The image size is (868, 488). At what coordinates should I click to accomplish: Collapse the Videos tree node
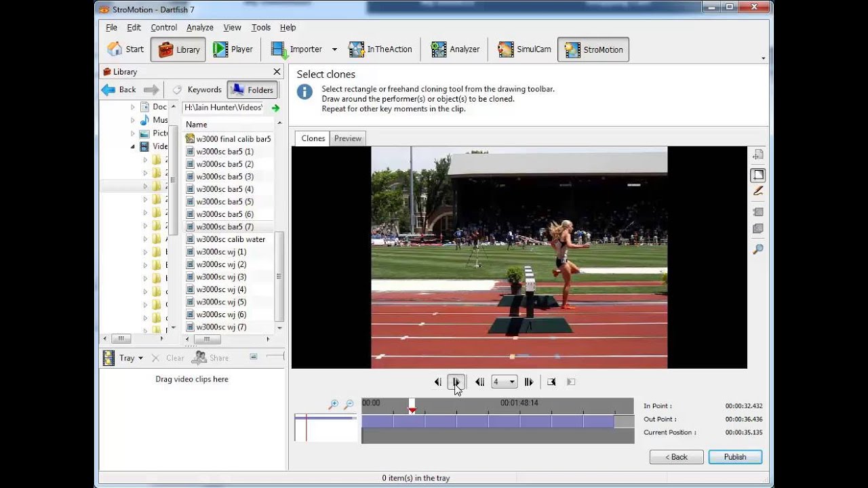point(133,146)
